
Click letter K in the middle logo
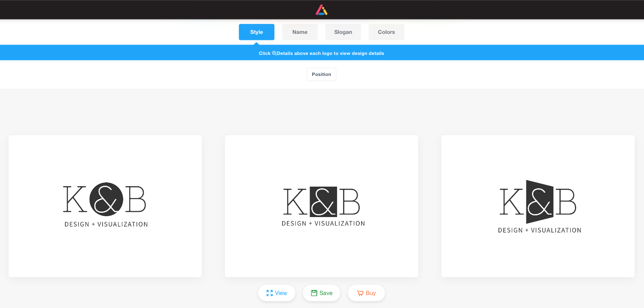click(295, 202)
